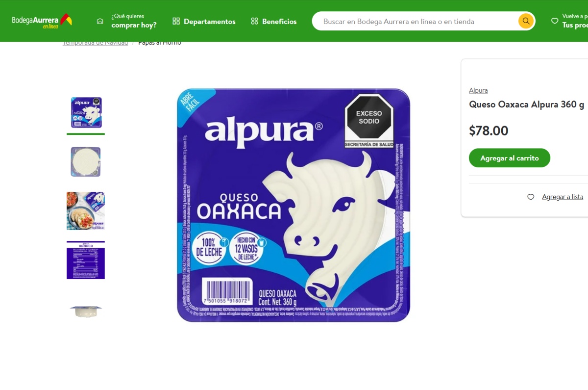Follow the Temporada de Navidad breadcrumb link
This screenshot has height=390, width=588.
pyautogui.click(x=95, y=43)
